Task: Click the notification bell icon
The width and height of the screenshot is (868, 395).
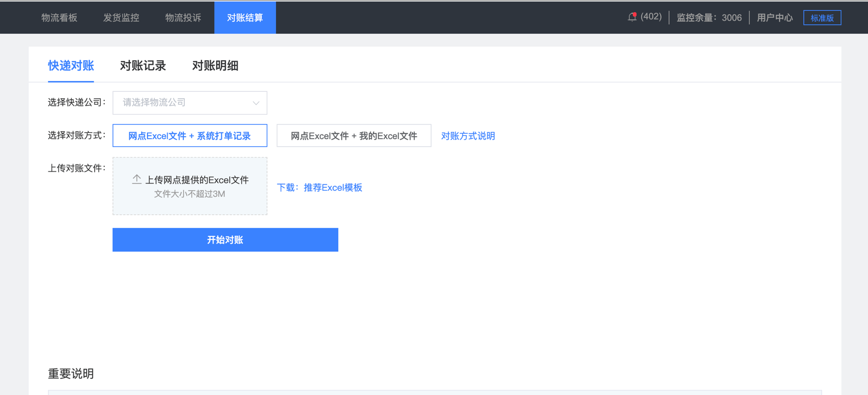Action: (x=632, y=17)
